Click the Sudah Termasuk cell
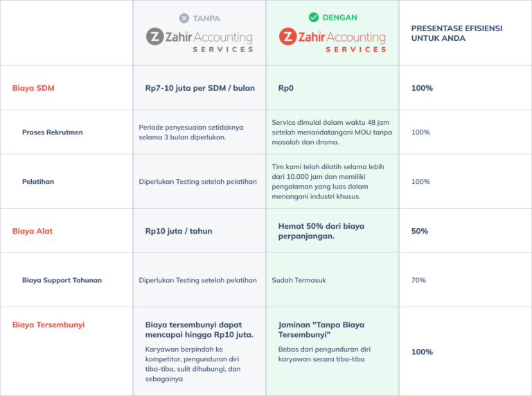532x396 pixels. pyautogui.click(x=299, y=280)
